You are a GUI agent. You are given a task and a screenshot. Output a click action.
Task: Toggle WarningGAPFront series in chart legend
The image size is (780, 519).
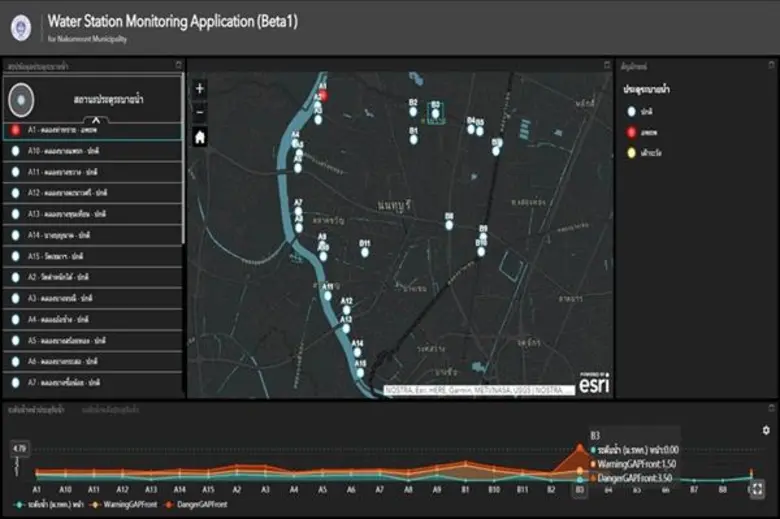[x=123, y=504]
